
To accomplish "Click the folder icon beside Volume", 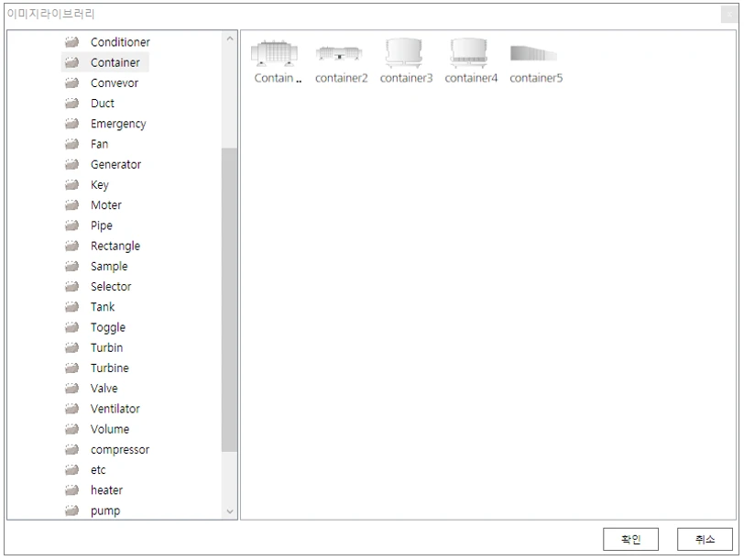I will (71, 429).
